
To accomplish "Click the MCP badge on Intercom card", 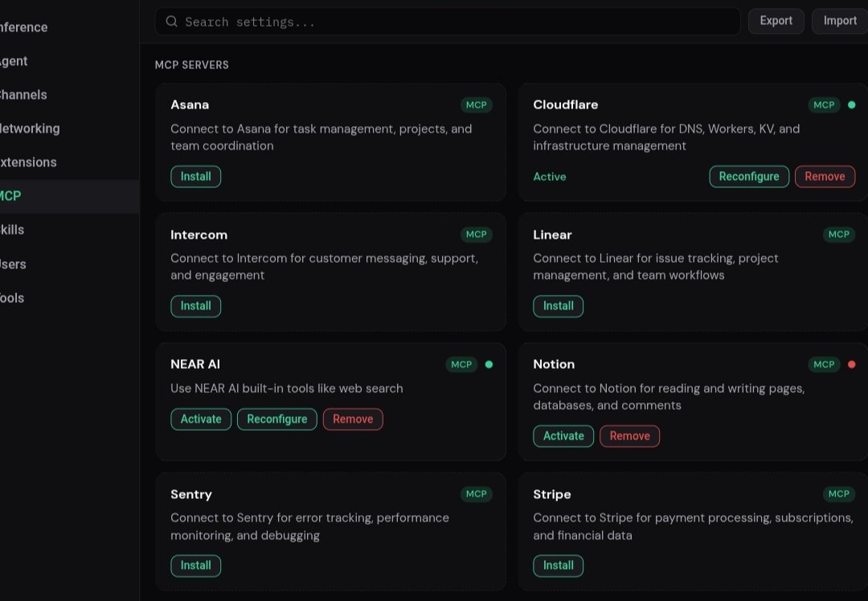I will [x=476, y=234].
